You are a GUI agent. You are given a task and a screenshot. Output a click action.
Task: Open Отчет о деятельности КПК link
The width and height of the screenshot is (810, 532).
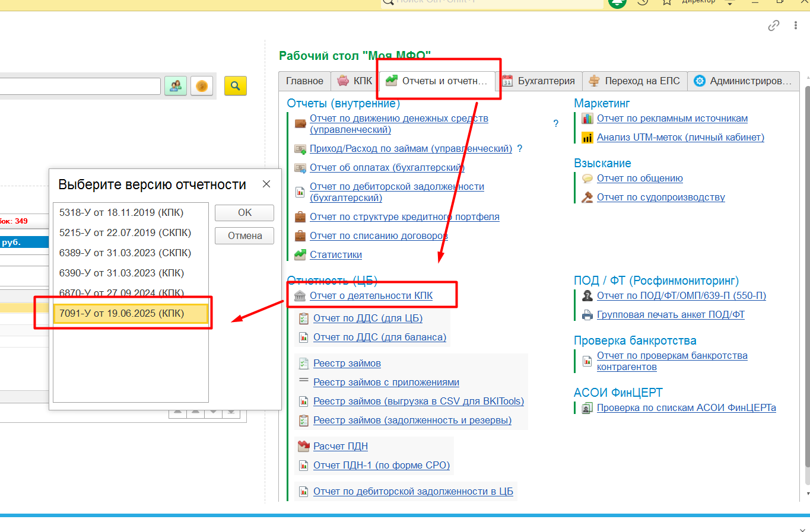(x=371, y=296)
